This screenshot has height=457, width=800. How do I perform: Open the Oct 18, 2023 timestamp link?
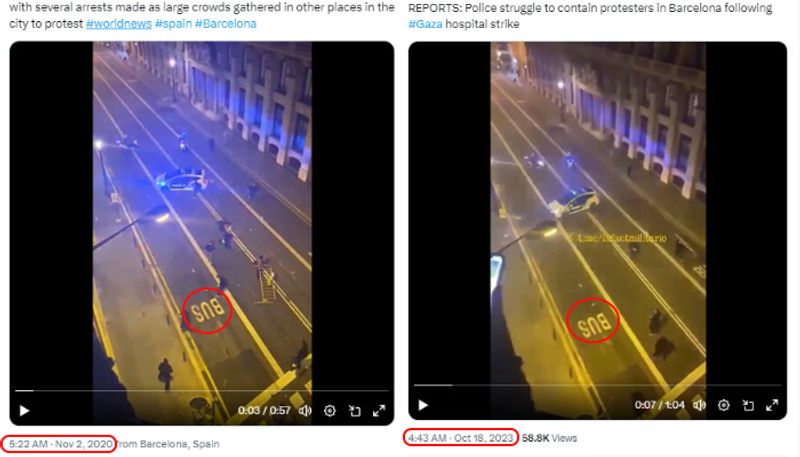[x=460, y=438]
